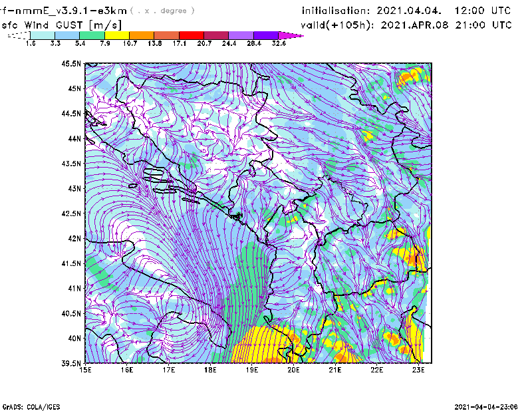Click the legend value "28.4"
This screenshot has height=411, width=532.
[x=254, y=43]
